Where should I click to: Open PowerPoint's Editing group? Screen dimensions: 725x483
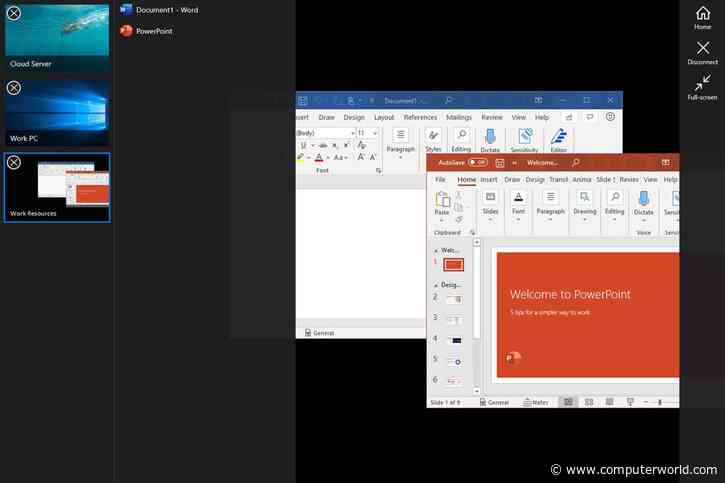coord(614,206)
